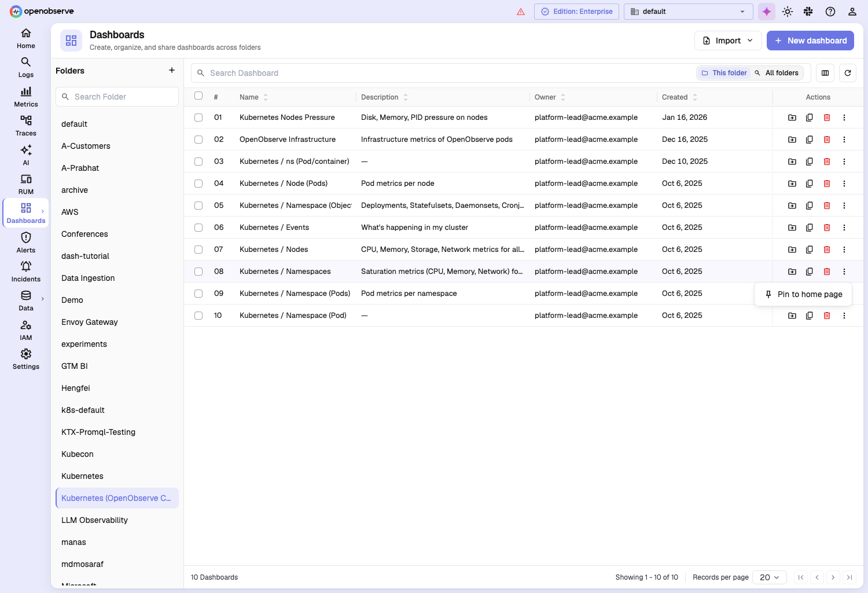
Task: Check row 03 Kubernetes / ns (Pod/container)
Action: [x=198, y=162]
